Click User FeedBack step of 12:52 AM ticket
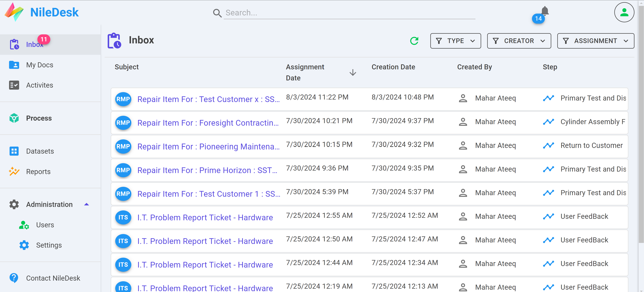This screenshot has height=292, width=644. click(584, 216)
